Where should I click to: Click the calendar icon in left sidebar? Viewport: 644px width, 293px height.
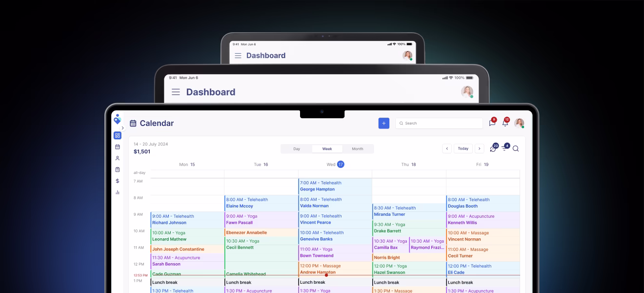coord(117,147)
